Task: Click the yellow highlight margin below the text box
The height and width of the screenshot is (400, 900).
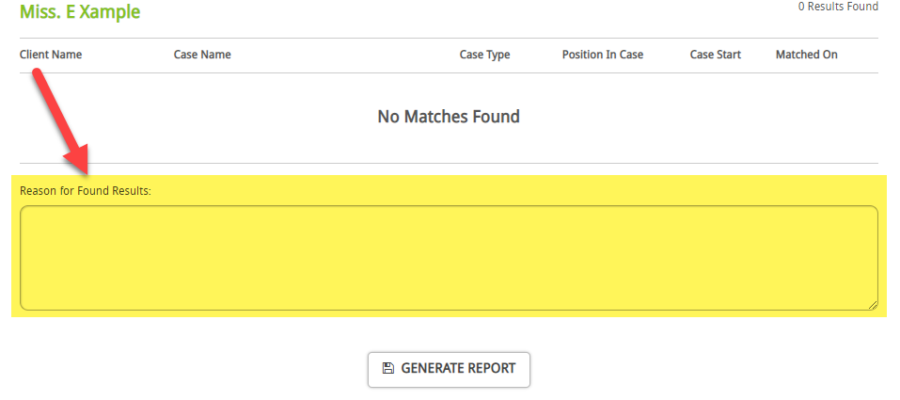Action: [x=449, y=314]
